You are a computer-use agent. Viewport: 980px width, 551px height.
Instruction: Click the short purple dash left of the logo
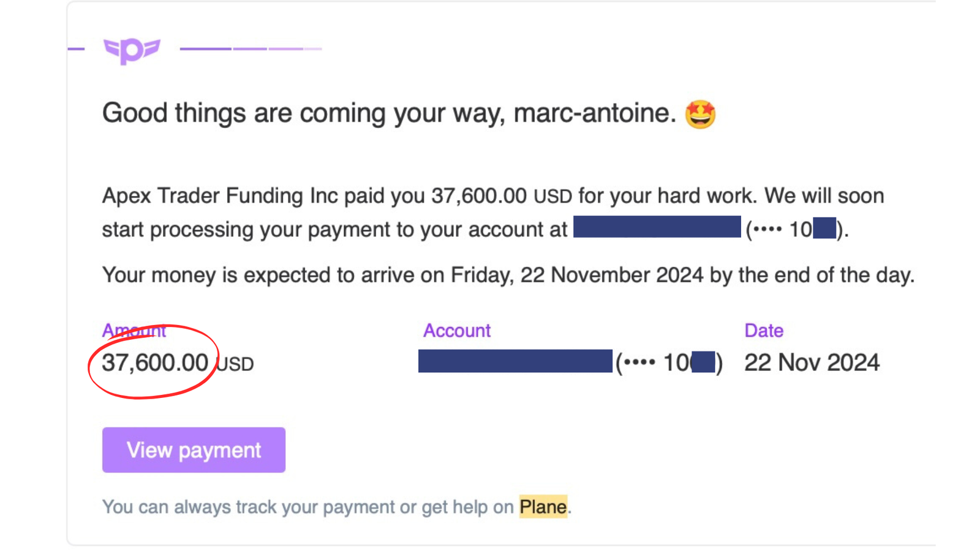coord(76,48)
